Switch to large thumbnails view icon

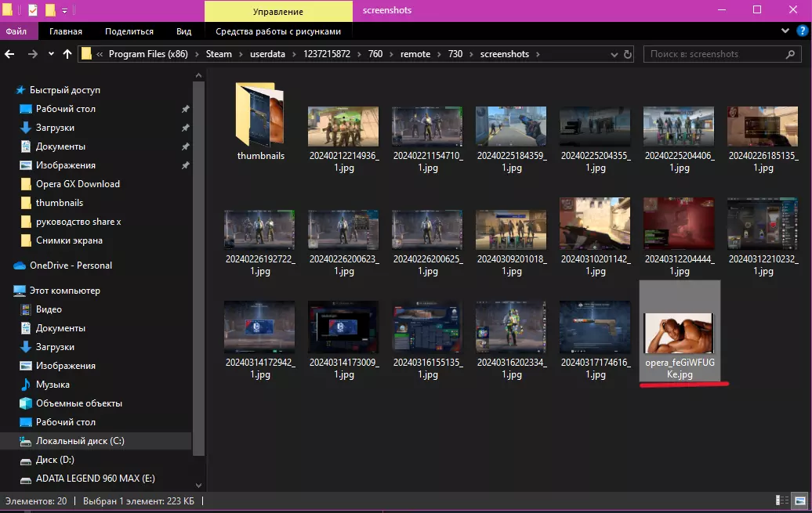point(799,500)
